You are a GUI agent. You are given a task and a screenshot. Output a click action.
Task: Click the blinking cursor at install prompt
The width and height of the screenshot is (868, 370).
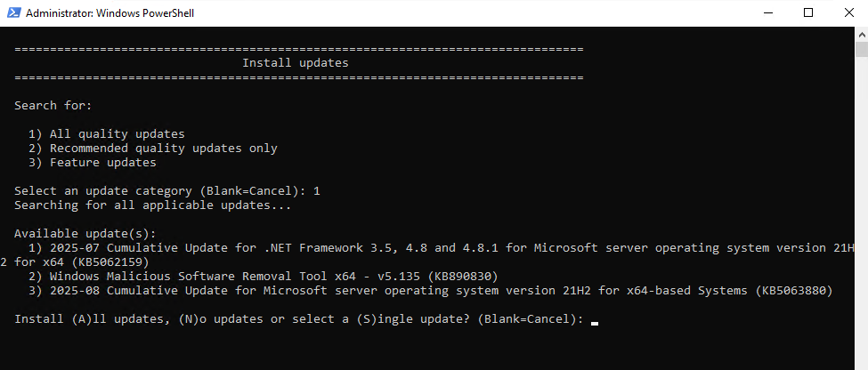point(595,323)
